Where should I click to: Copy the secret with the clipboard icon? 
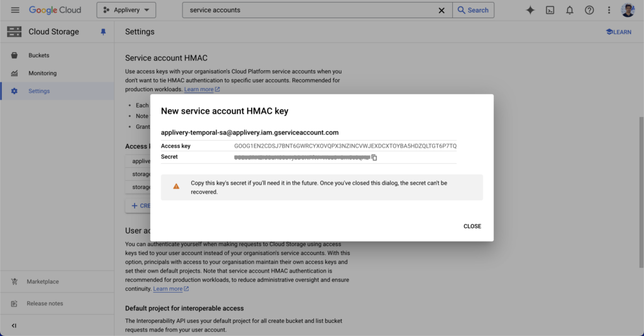click(374, 158)
